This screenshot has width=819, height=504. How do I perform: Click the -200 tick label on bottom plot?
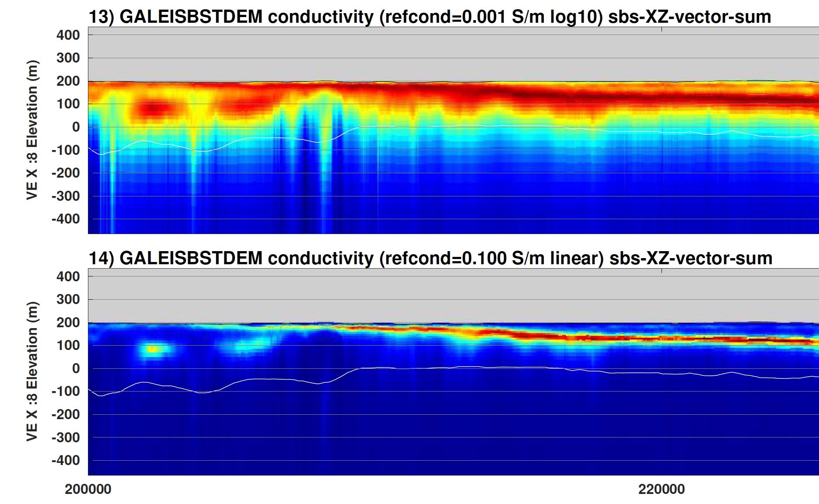(66, 414)
